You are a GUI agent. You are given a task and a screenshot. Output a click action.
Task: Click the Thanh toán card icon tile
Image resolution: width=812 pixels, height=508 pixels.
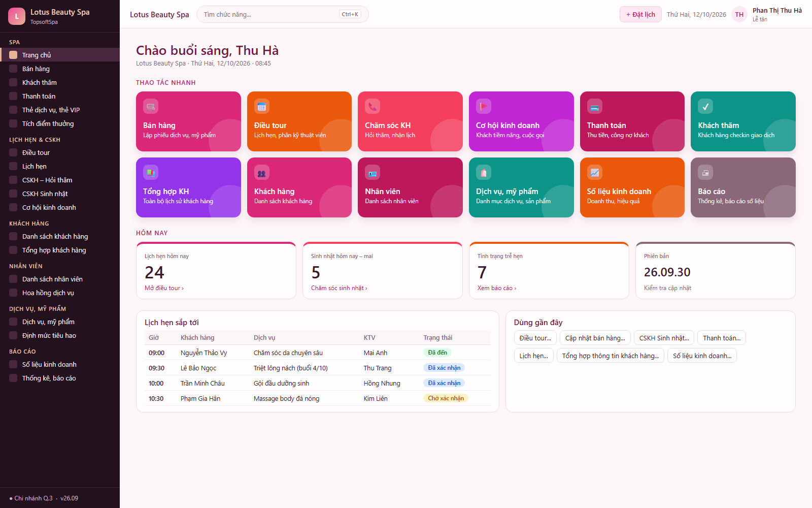coord(595,106)
